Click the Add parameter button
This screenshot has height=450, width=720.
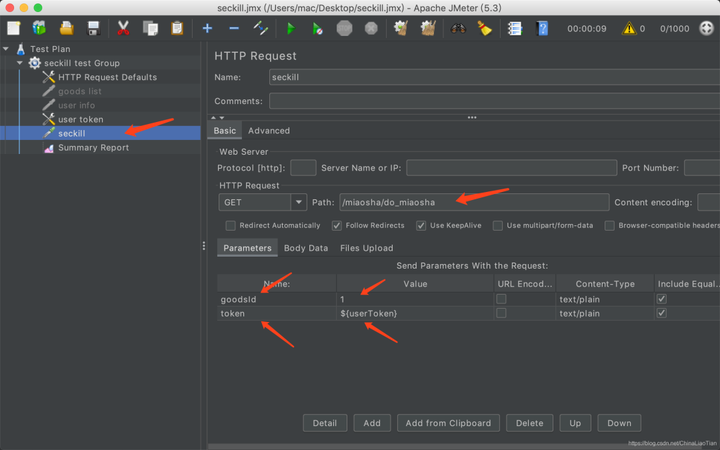point(372,423)
